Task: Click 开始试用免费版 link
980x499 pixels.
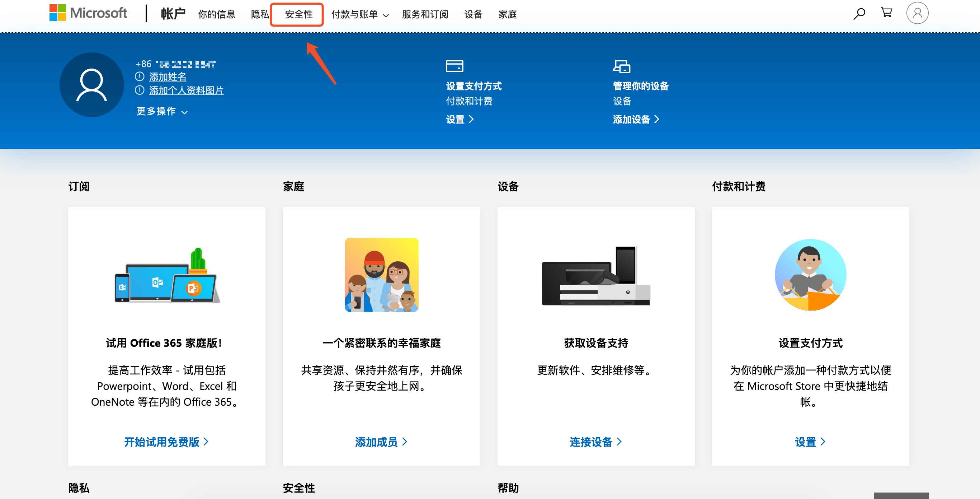Action: (x=166, y=442)
